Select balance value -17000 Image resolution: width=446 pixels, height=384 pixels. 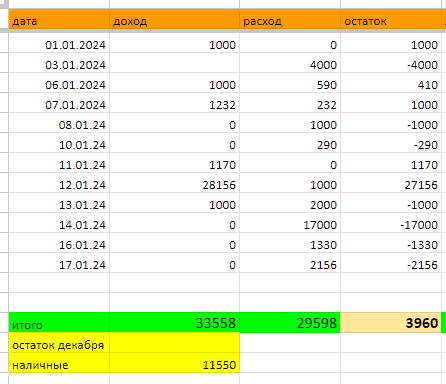pyautogui.click(x=391, y=223)
